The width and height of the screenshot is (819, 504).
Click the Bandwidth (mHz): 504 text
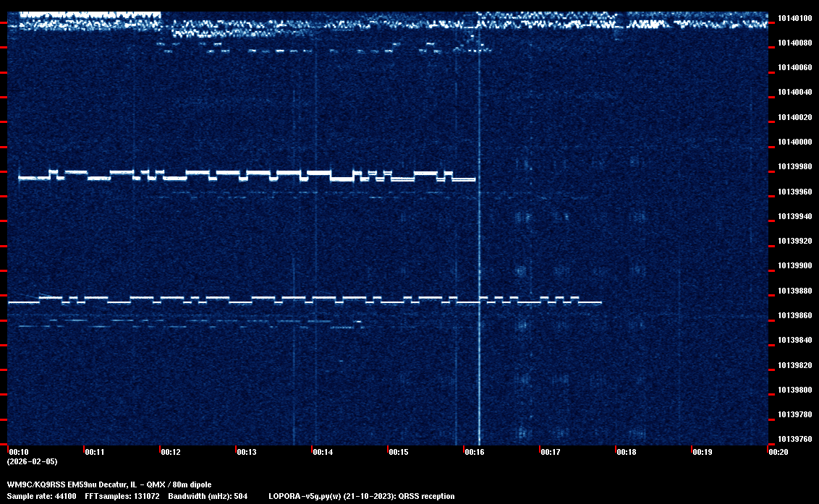point(208,496)
